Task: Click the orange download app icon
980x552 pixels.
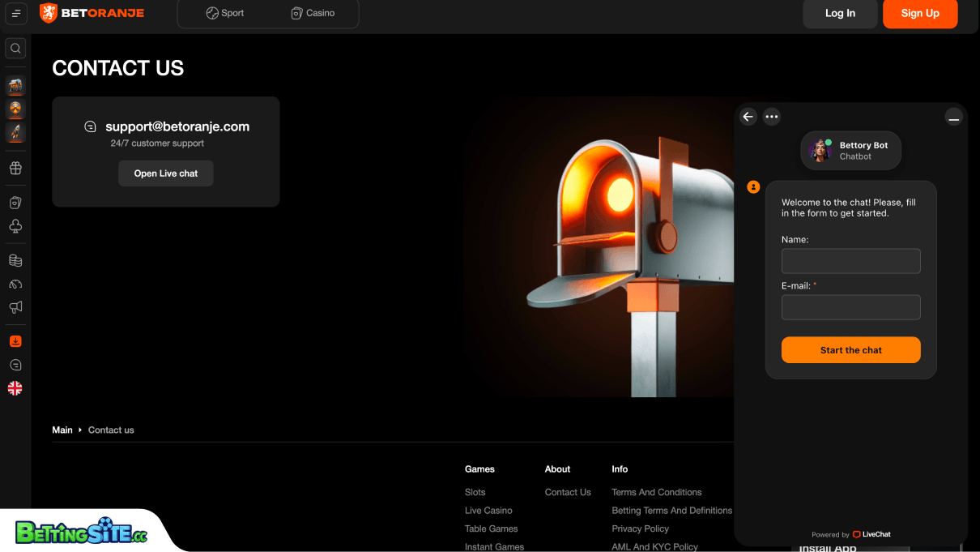Action: [x=15, y=341]
